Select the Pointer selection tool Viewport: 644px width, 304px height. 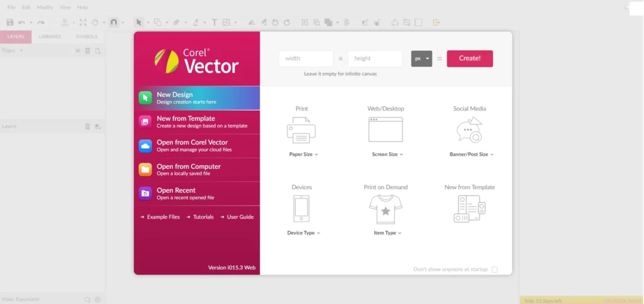pyautogui.click(x=139, y=23)
